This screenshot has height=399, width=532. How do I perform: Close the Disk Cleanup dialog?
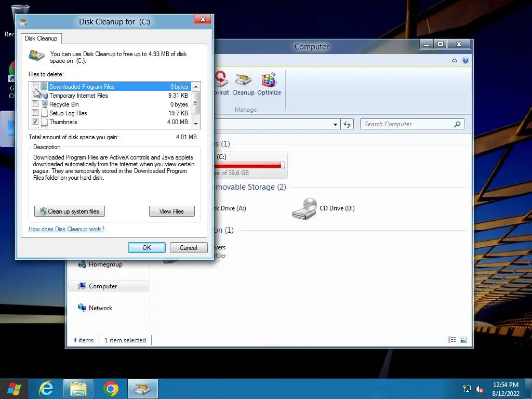click(203, 19)
